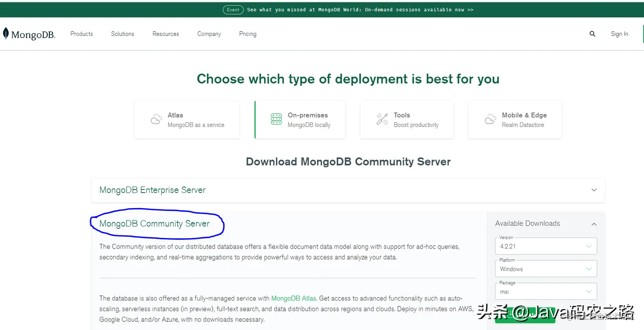
Task: Click the Realm Datastore subtitle
Action: point(523,125)
